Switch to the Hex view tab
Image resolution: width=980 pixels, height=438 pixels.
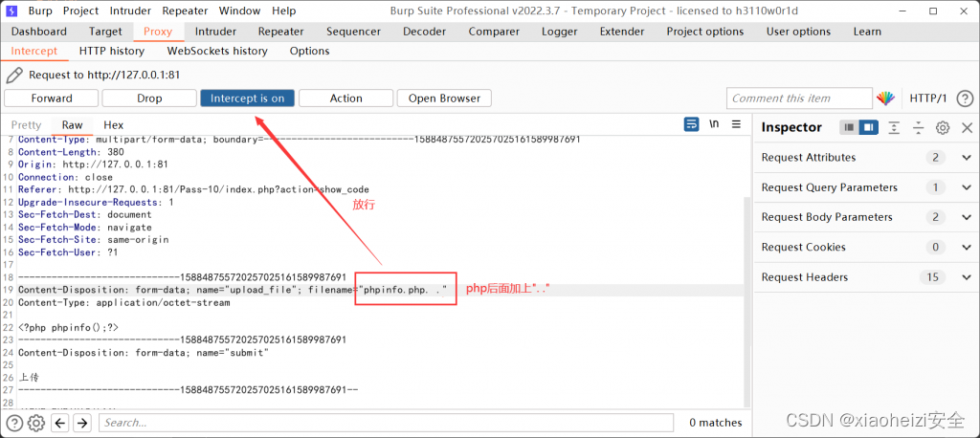(x=114, y=125)
